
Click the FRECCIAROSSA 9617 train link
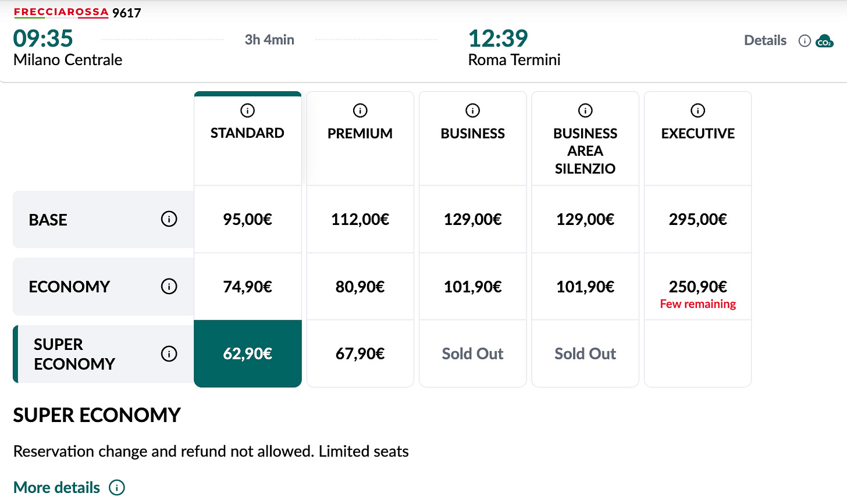79,12
